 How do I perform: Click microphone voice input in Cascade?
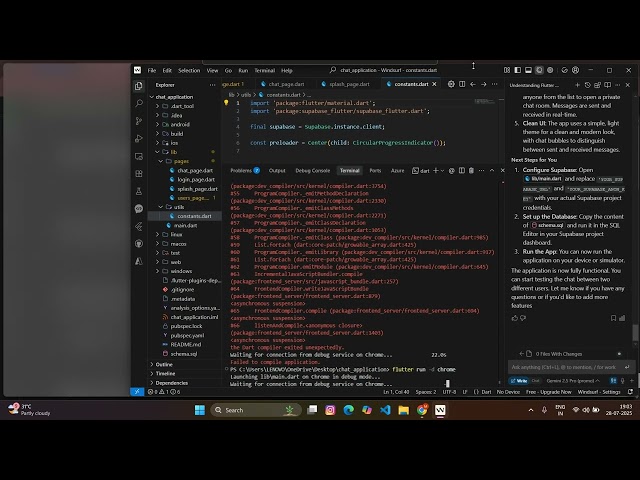[x=623, y=380]
